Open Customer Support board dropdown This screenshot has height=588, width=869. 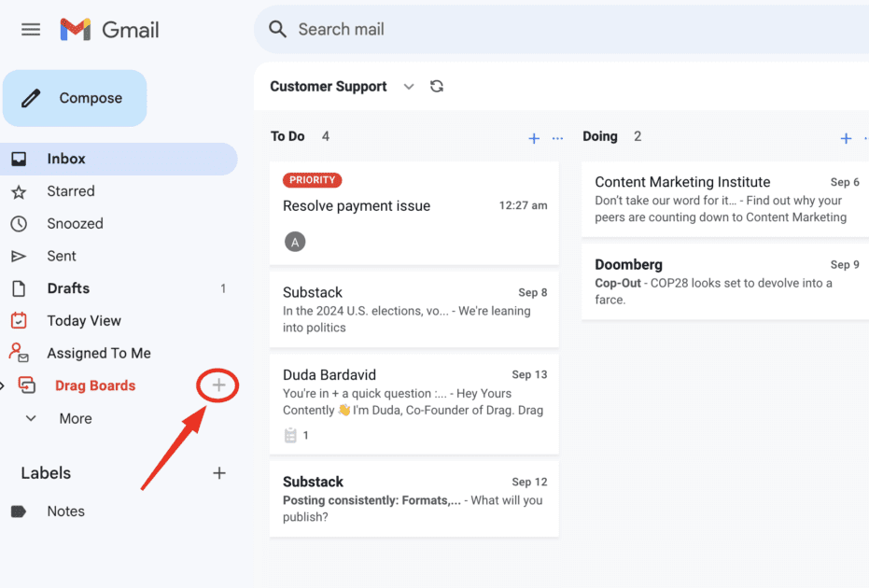click(409, 87)
